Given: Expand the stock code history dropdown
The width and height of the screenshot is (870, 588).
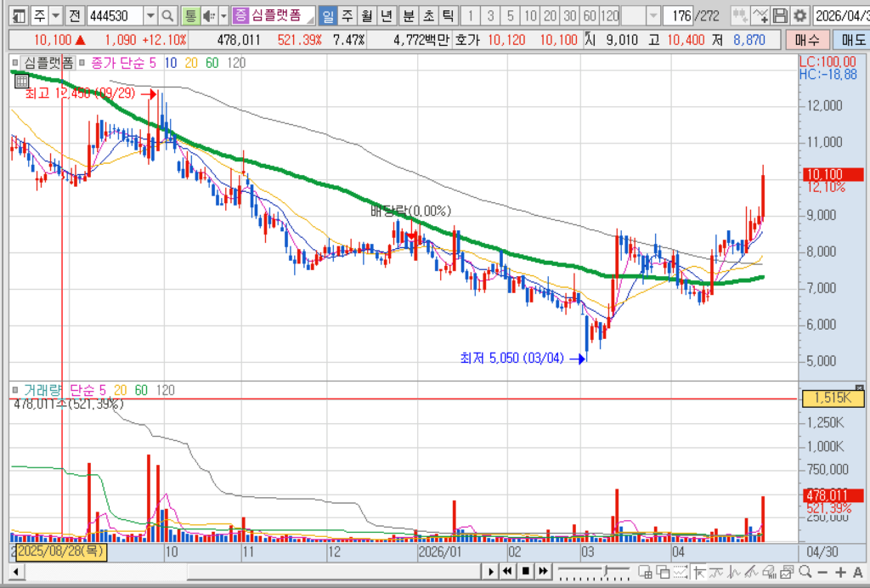Looking at the screenshot, I should tap(150, 15).
